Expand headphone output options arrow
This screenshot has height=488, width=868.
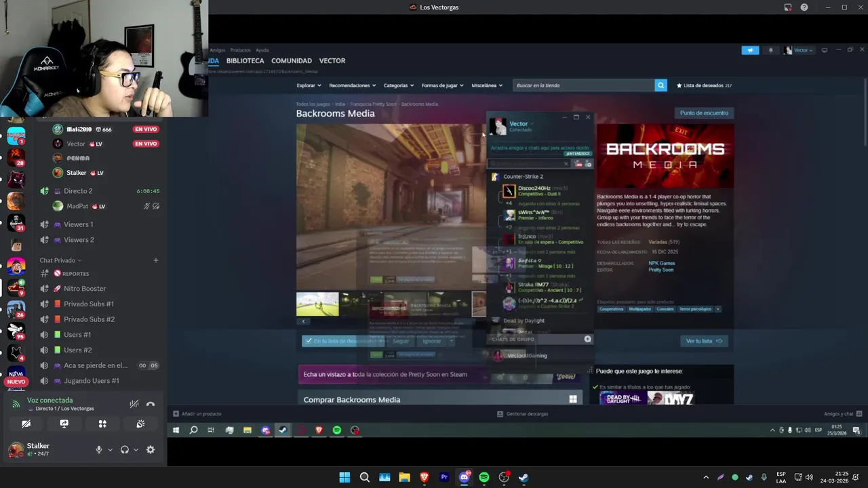(x=136, y=449)
